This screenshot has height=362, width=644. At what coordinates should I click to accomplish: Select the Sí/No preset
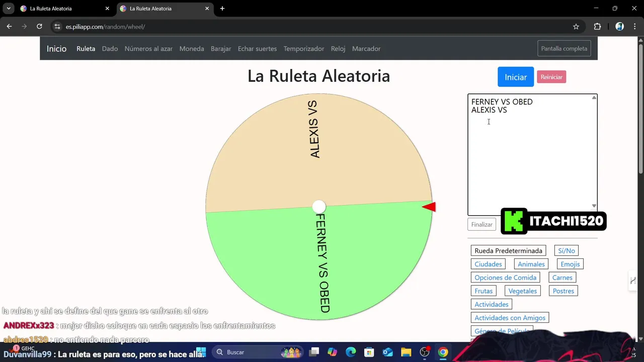point(567,250)
